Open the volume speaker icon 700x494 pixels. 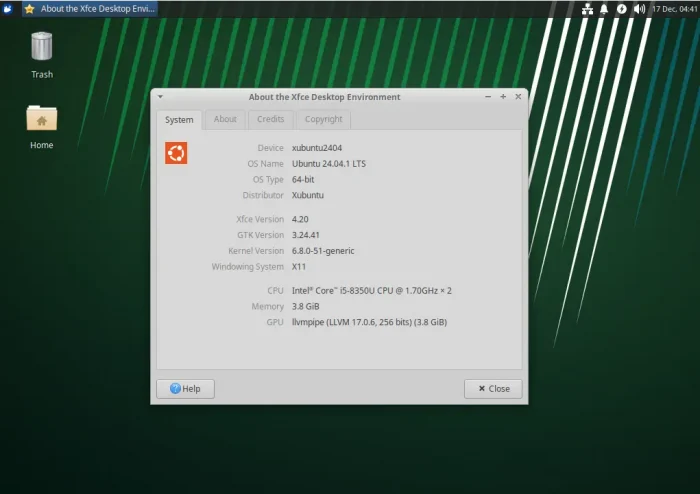point(639,9)
